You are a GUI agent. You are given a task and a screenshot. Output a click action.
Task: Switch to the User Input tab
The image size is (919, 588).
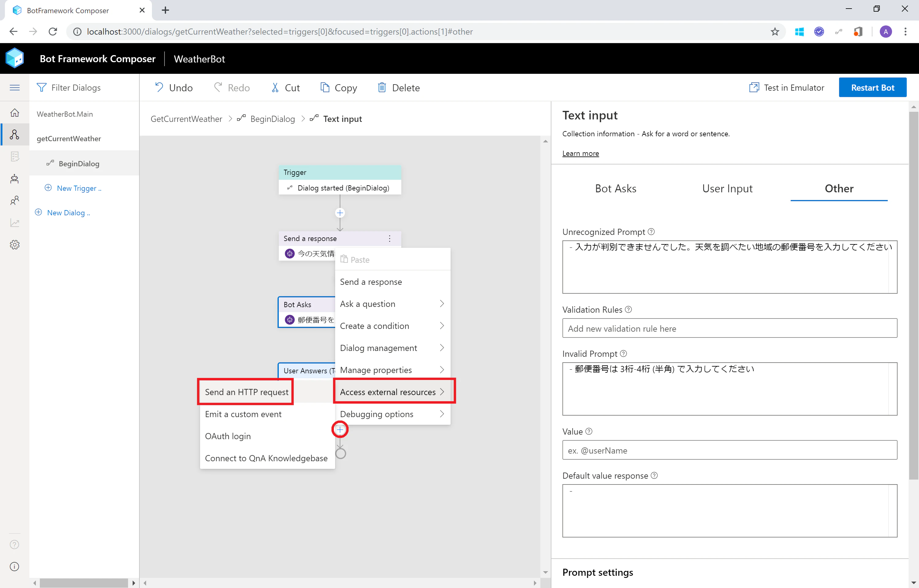(x=727, y=189)
